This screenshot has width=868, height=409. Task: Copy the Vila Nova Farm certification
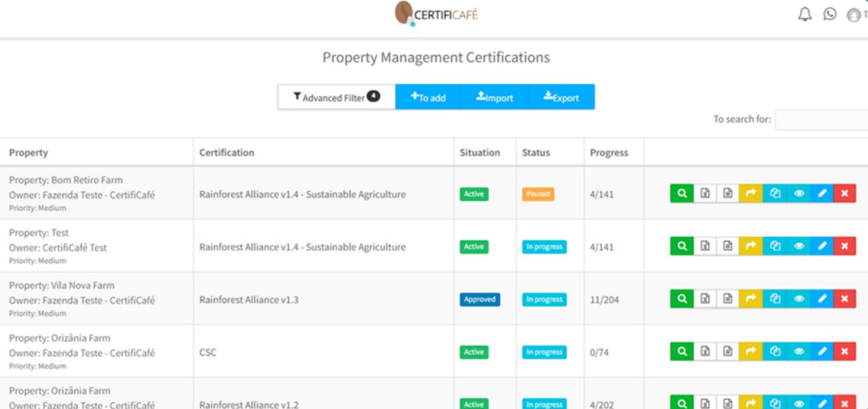pyautogui.click(x=775, y=299)
